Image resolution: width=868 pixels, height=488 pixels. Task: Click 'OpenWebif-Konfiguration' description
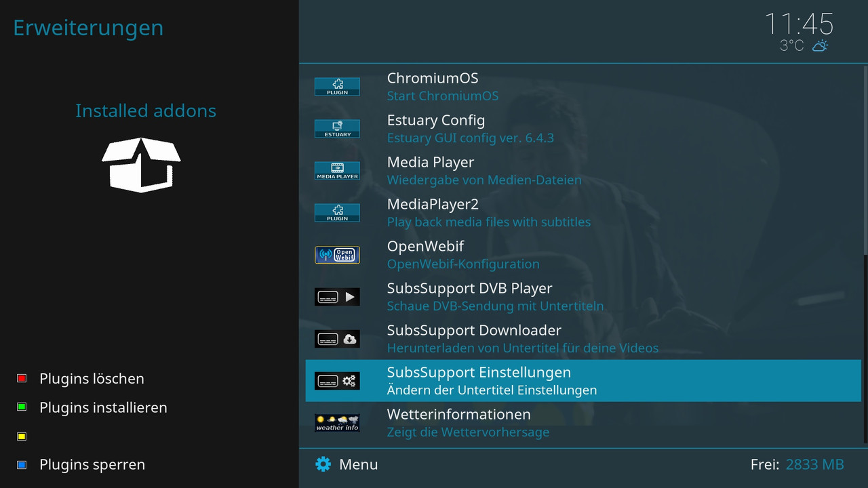click(463, 264)
